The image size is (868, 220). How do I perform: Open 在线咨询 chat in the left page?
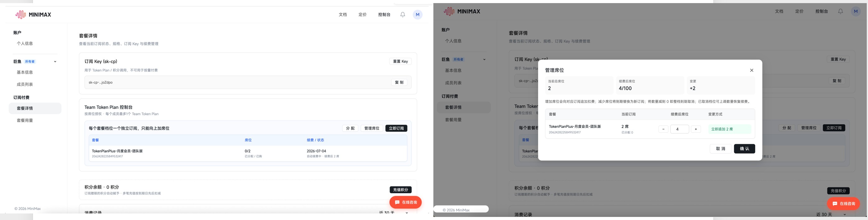coord(406,202)
